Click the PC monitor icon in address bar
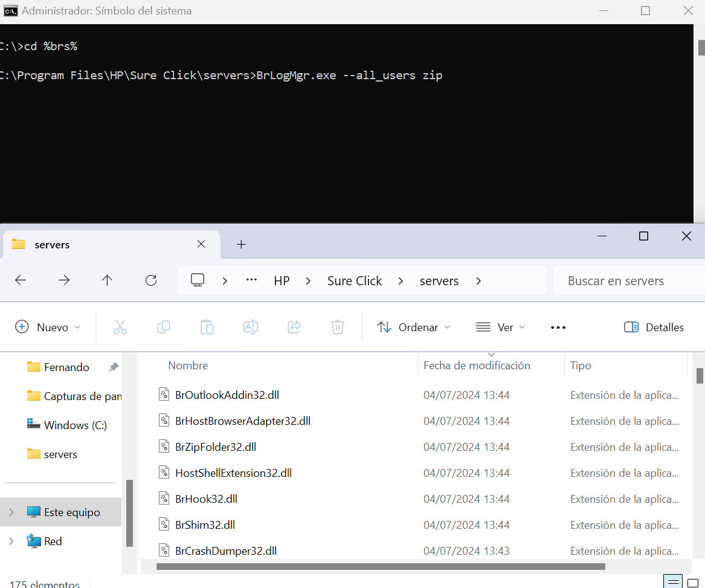The height and width of the screenshot is (588, 705). click(198, 280)
